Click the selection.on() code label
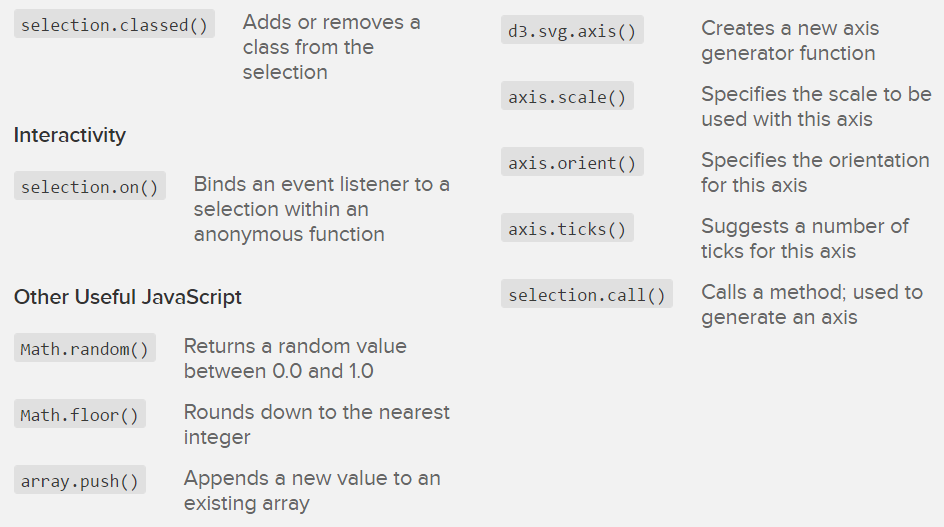This screenshot has width=944, height=527. [x=89, y=187]
